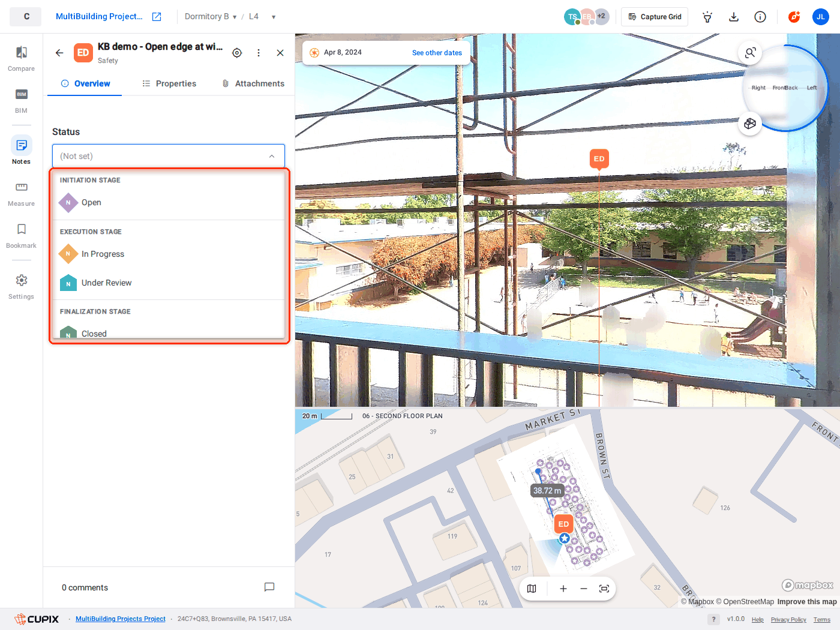Open MultiBuilding Projects Project footer link

121,619
